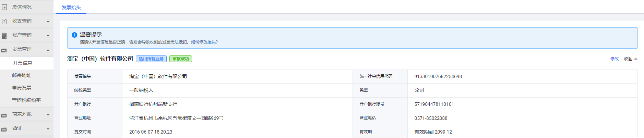Click the 统一社会信用代码 label
This screenshot has width=644, height=138.
coord(376,76)
